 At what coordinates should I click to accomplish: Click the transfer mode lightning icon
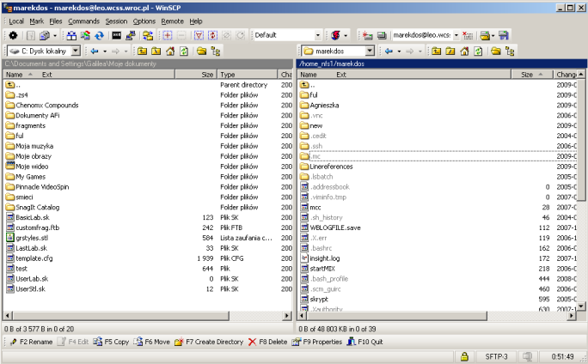[x=335, y=35]
